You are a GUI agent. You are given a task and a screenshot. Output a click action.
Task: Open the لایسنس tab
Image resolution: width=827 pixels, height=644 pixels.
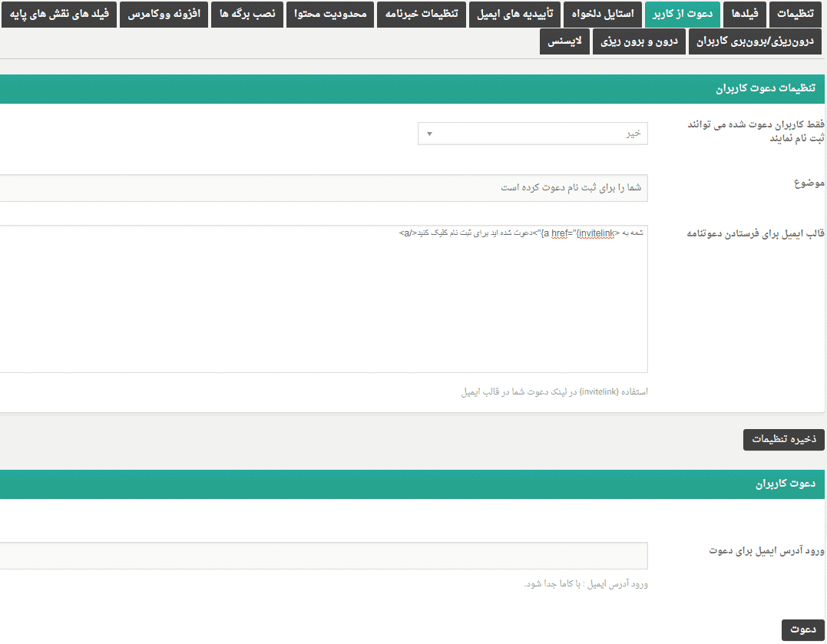[564, 41]
